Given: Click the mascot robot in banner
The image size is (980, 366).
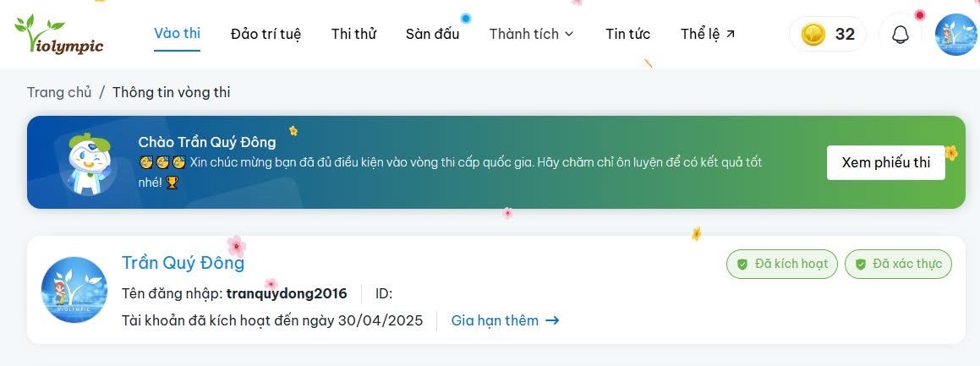Looking at the screenshot, I should (x=84, y=162).
